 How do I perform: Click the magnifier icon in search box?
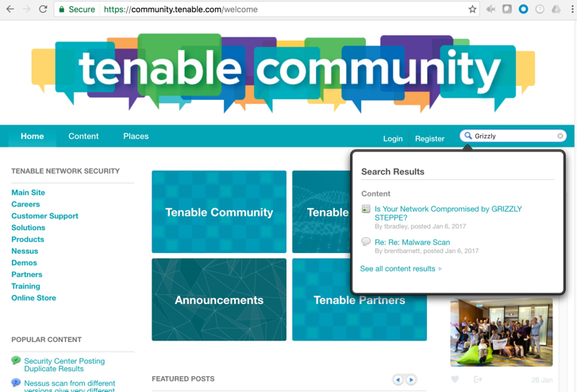[x=467, y=136]
